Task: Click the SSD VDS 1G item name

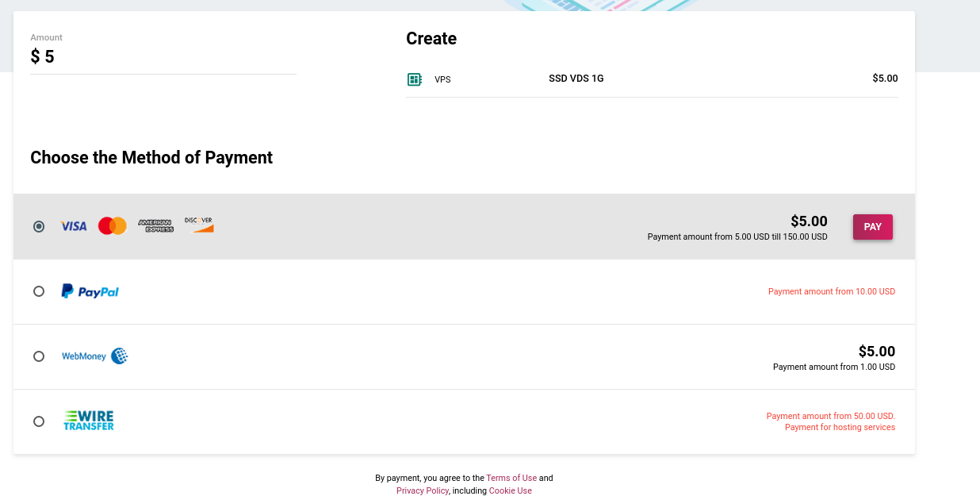Action: (576, 79)
